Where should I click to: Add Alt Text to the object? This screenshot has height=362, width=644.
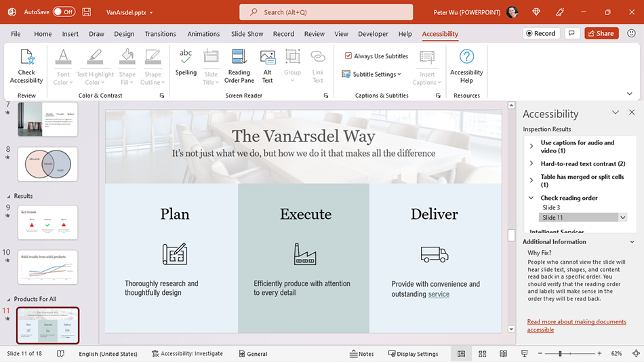click(267, 66)
